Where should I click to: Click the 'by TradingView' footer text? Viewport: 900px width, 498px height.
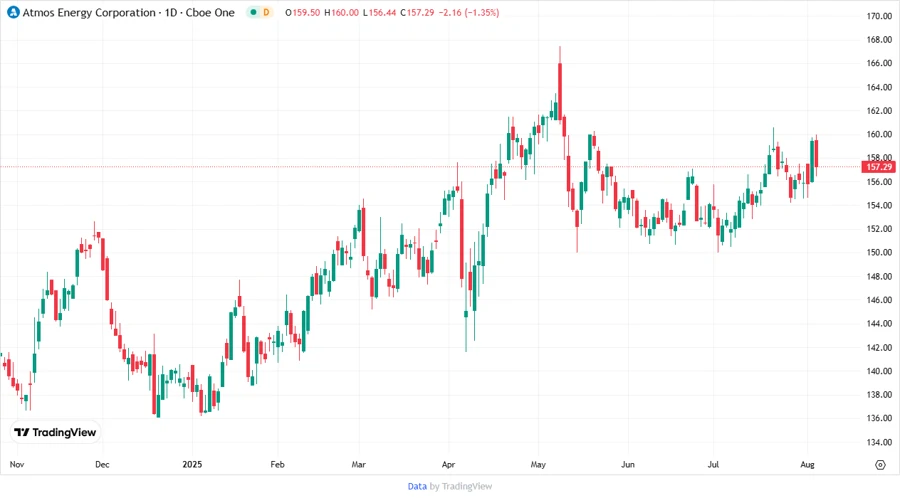461,486
